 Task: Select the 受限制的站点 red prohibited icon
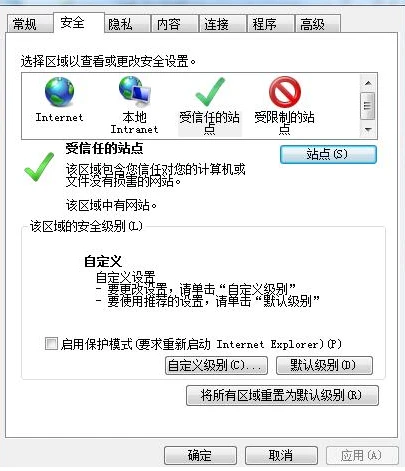[285, 92]
